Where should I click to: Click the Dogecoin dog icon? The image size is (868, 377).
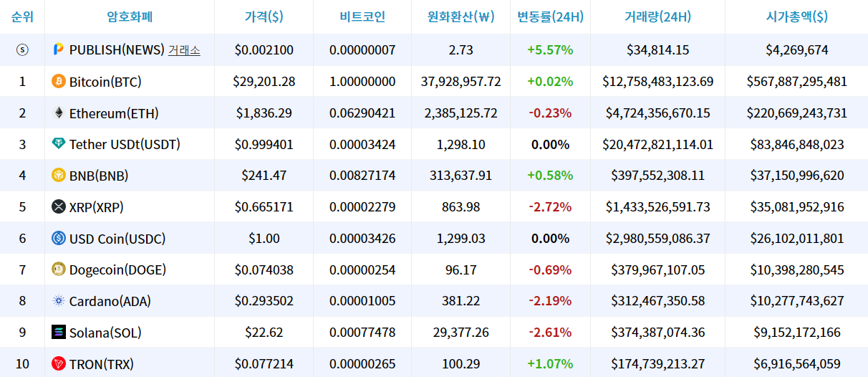coord(59,269)
